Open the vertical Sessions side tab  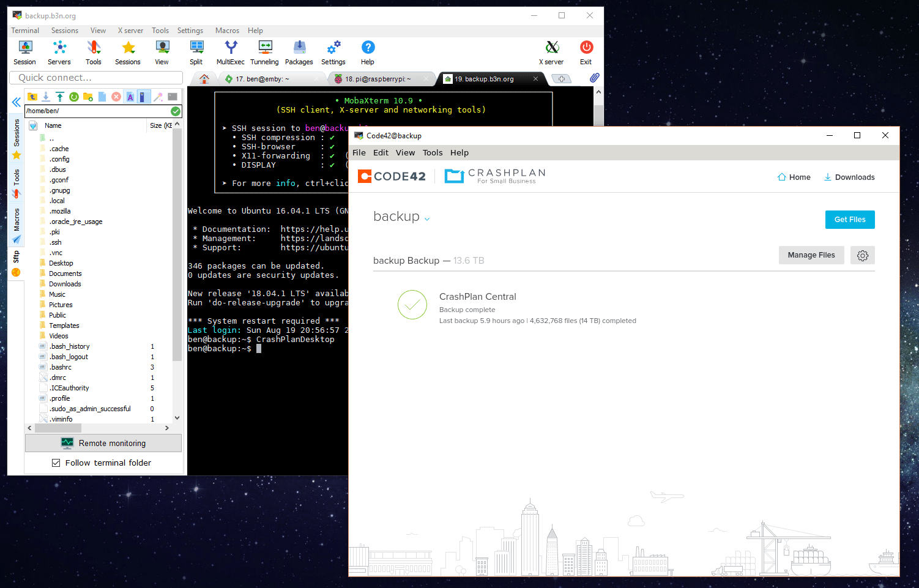click(x=17, y=140)
